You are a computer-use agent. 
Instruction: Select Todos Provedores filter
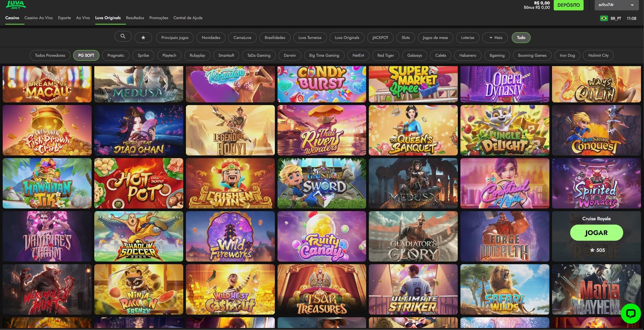[50, 55]
